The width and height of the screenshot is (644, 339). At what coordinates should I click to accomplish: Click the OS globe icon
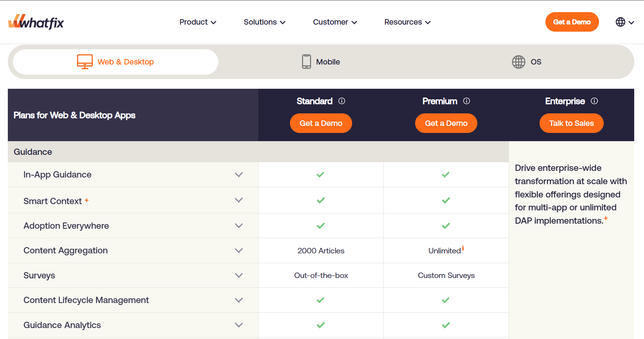tap(518, 62)
